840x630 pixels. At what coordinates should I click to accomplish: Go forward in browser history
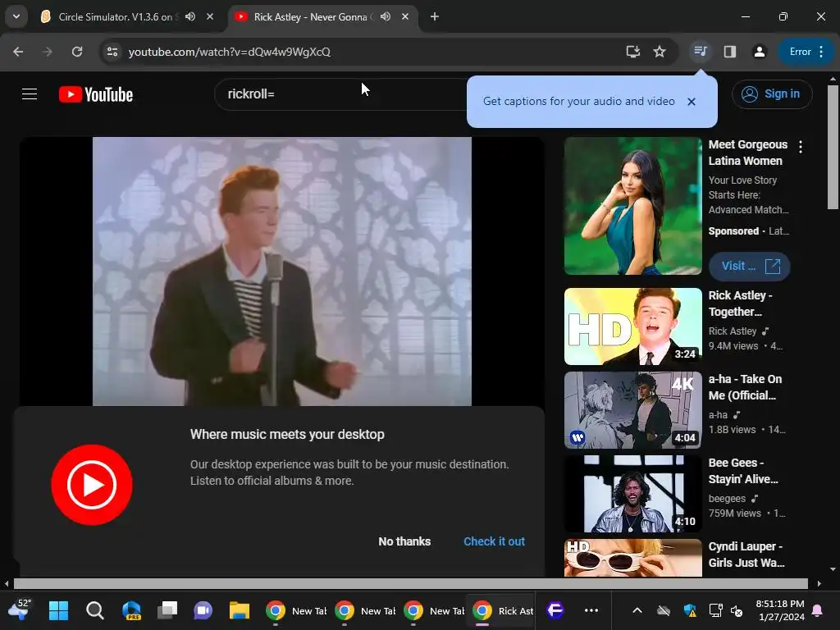coord(48,52)
